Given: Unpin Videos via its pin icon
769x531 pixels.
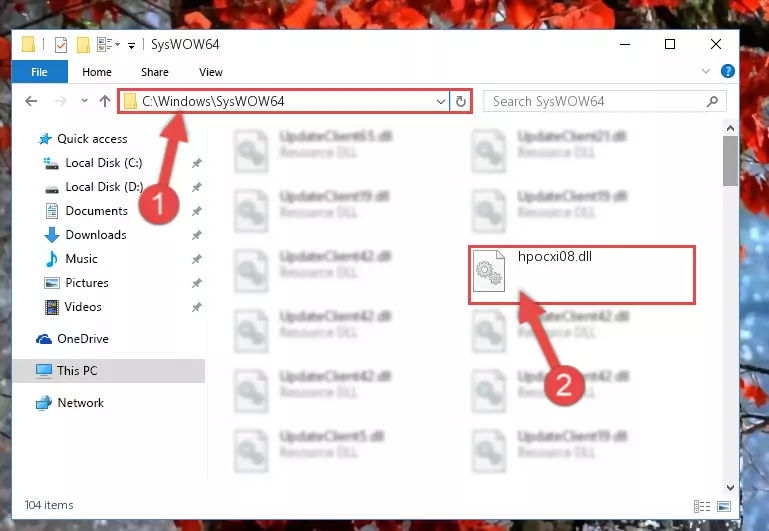Looking at the screenshot, I should [x=197, y=307].
